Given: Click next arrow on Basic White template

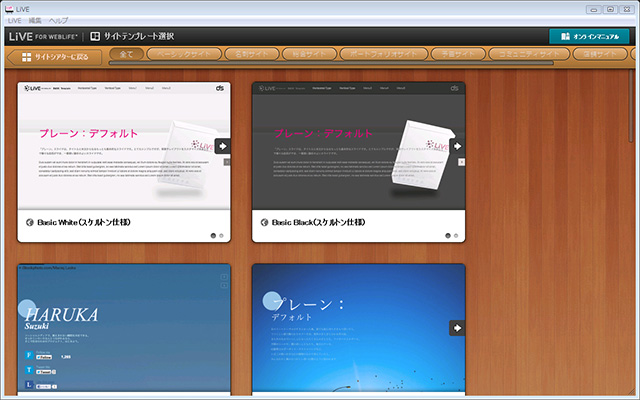Looking at the screenshot, I should 222,146.
